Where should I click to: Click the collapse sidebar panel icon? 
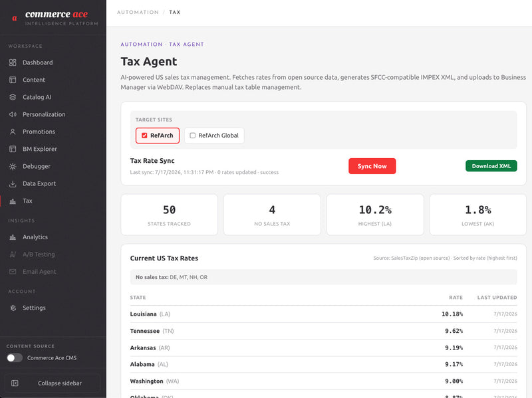click(15, 383)
